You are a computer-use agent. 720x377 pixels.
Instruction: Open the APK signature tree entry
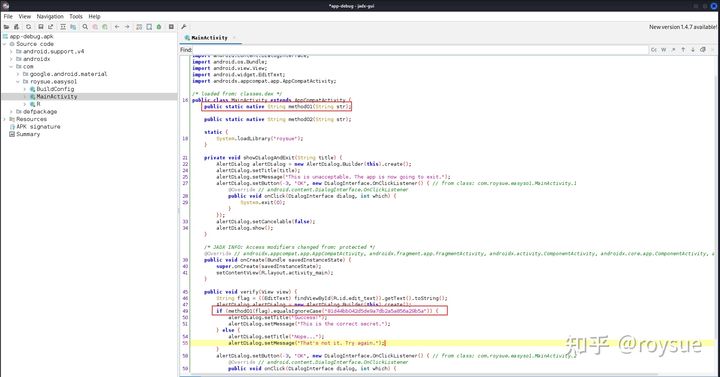point(38,127)
